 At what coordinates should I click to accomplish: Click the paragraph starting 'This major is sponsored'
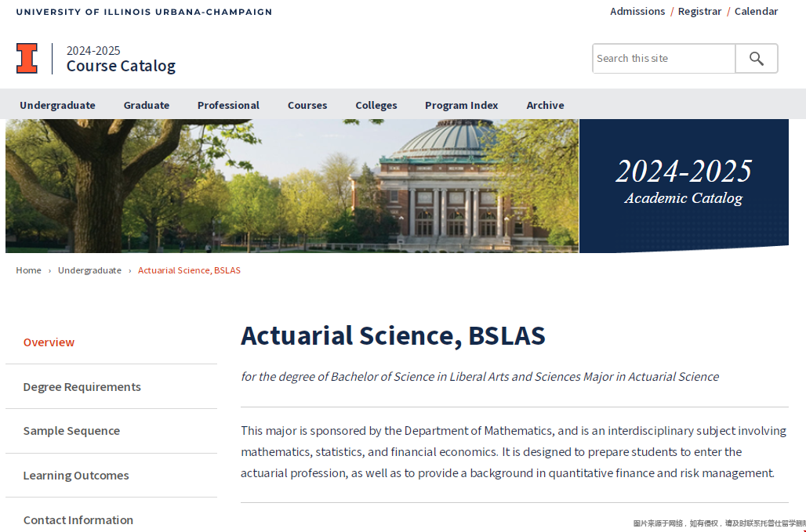coord(514,452)
